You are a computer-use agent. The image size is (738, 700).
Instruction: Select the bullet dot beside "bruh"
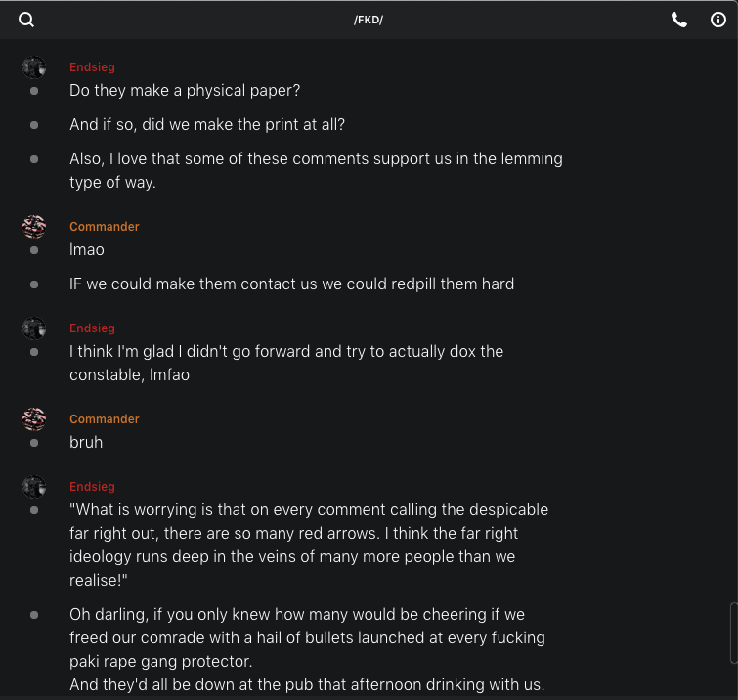(x=34, y=443)
